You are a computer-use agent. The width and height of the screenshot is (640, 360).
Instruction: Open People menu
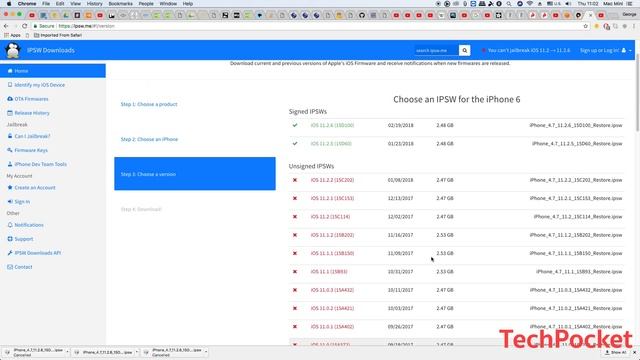coord(146,4)
